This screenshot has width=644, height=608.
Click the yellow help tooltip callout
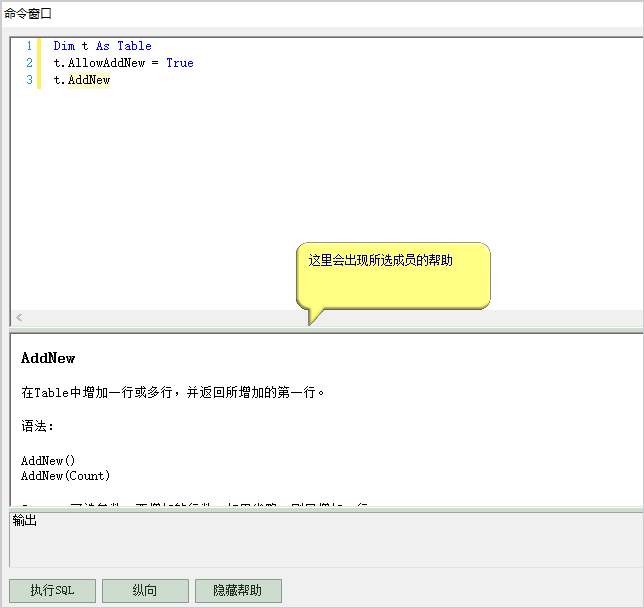click(x=393, y=273)
